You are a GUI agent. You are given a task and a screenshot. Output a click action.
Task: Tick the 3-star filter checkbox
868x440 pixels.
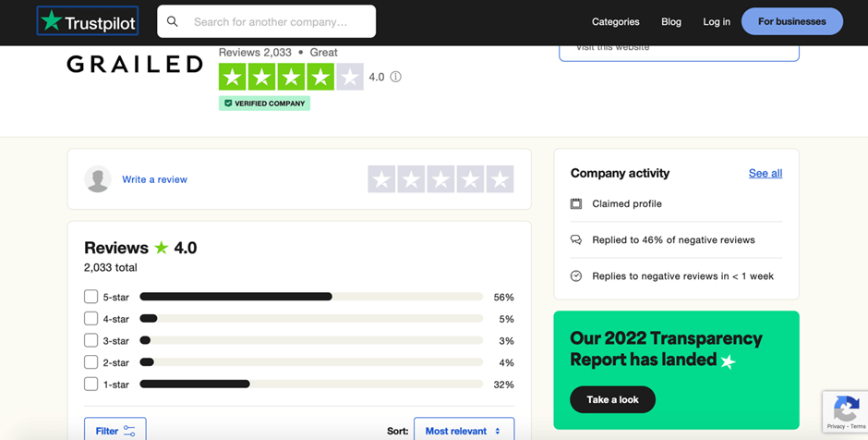click(x=90, y=340)
